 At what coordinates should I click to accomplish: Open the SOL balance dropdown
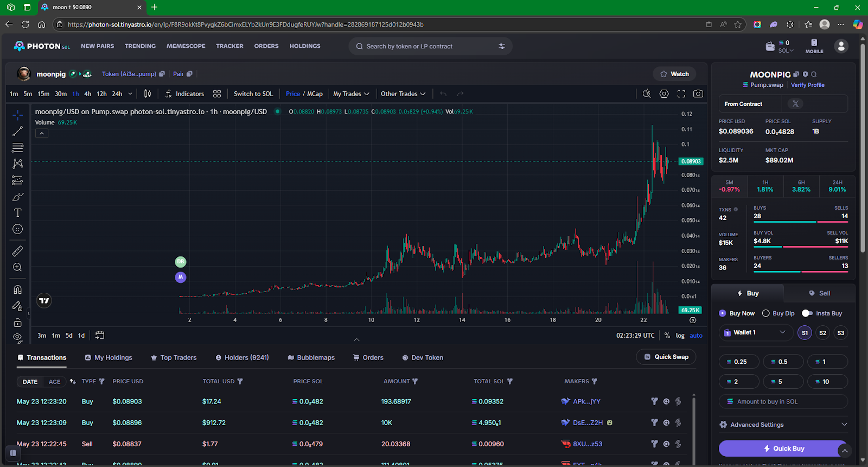pos(786,51)
